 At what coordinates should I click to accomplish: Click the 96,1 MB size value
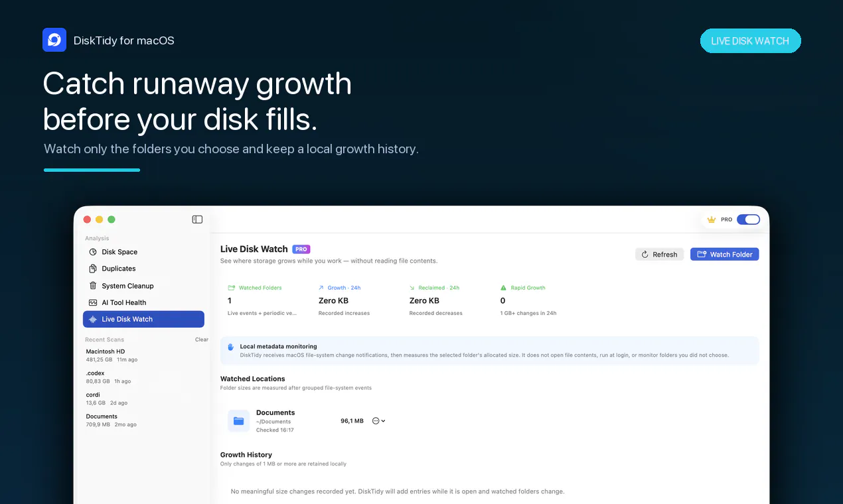[352, 421]
